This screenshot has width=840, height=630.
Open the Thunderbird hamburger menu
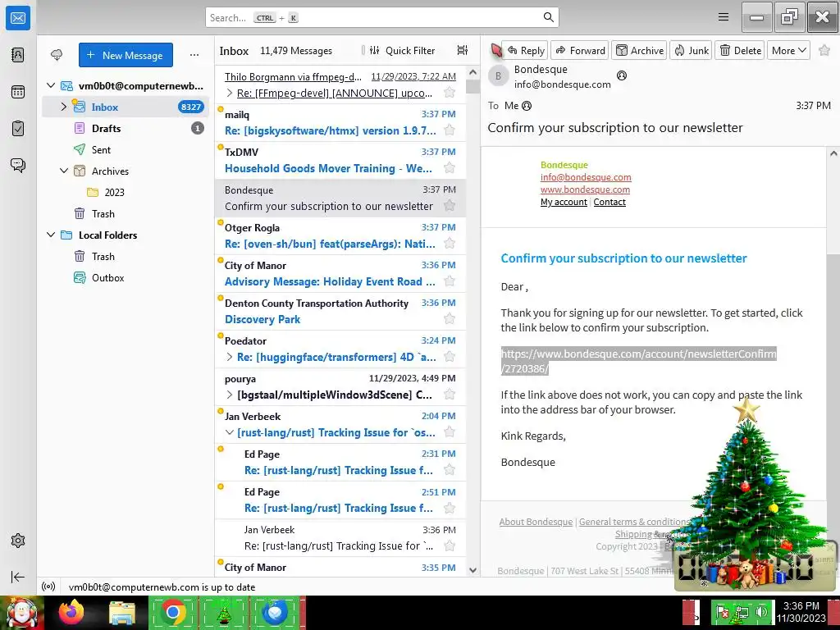tap(724, 17)
